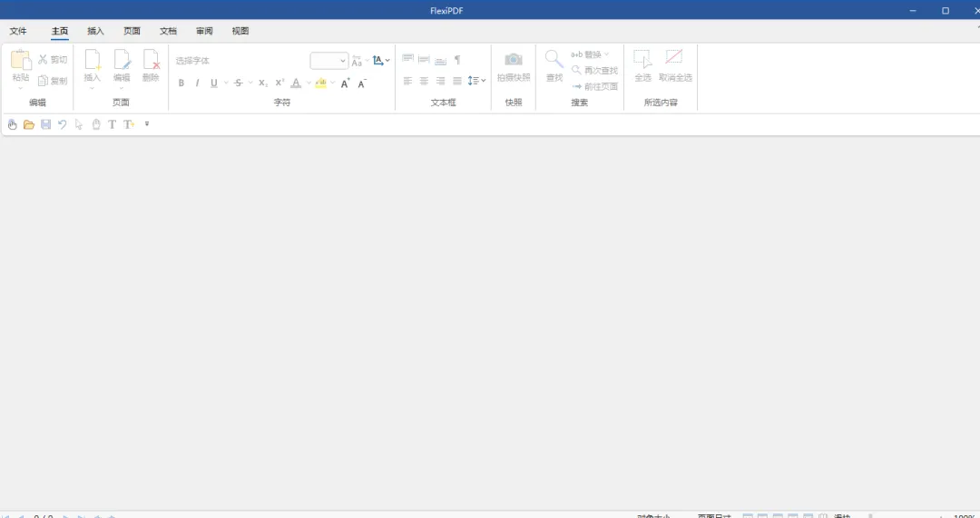
Task: Expand the strikethrough style arrow
Action: [x=250, y=83]
